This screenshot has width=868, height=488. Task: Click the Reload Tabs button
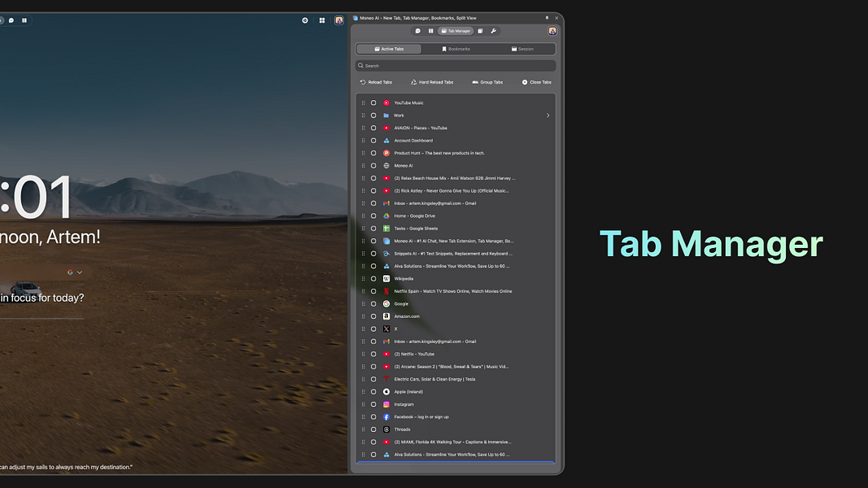point(376,82)
